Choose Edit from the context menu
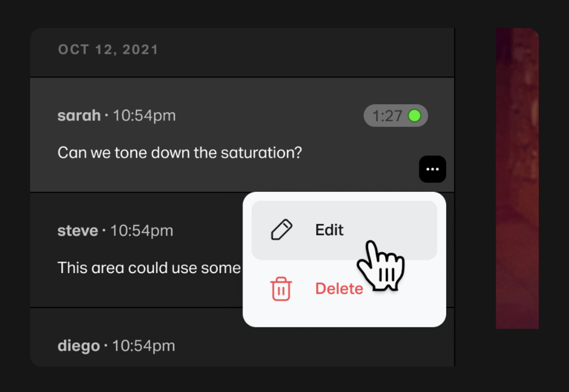Viewport: 569px width, 392px height. click(x=344, y=230)
